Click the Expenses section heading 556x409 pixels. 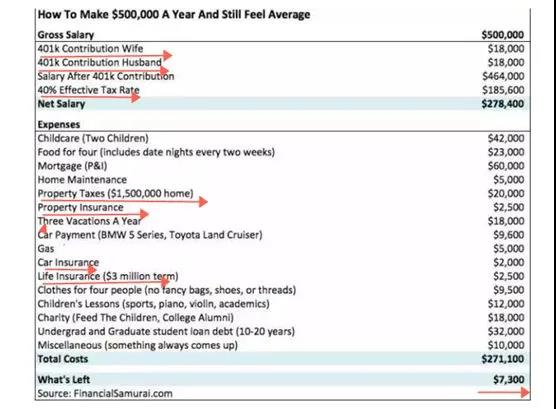[x=59, y=125]
